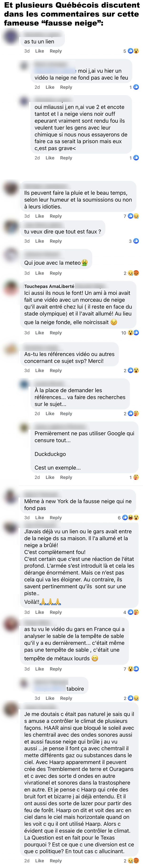Reply to 'tu veux dire que tout est faux' comment
Screen dimensions: 143x868
pos(56,241)
